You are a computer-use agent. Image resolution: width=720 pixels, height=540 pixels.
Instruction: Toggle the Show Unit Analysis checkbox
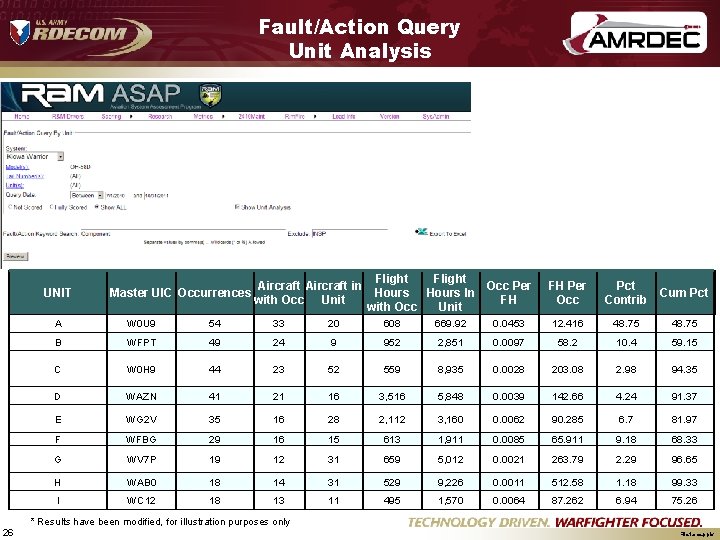click(x=237, y=207)
